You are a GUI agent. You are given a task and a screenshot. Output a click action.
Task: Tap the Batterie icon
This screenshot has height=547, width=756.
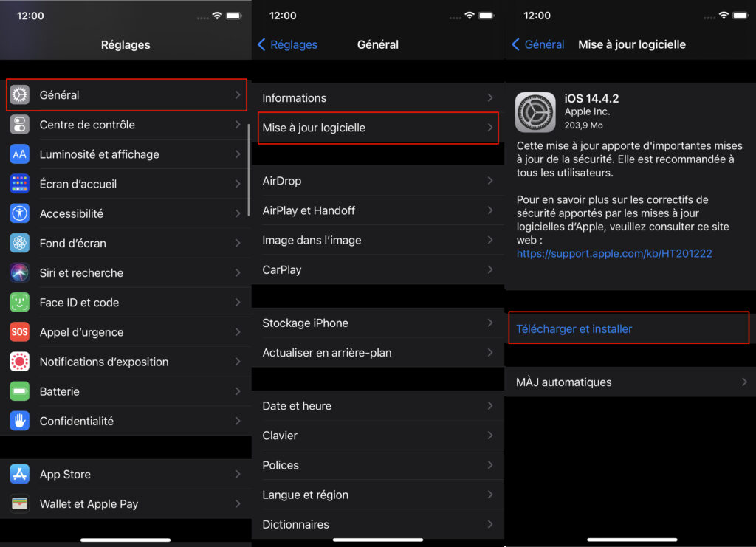[x=20, y=391]
